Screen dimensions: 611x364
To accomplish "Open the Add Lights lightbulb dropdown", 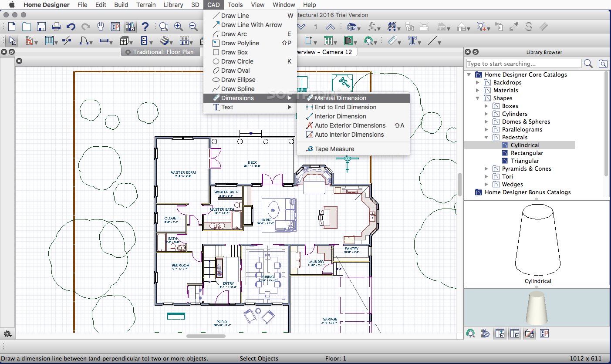I will pyautogui.click(x=484, y=27).
